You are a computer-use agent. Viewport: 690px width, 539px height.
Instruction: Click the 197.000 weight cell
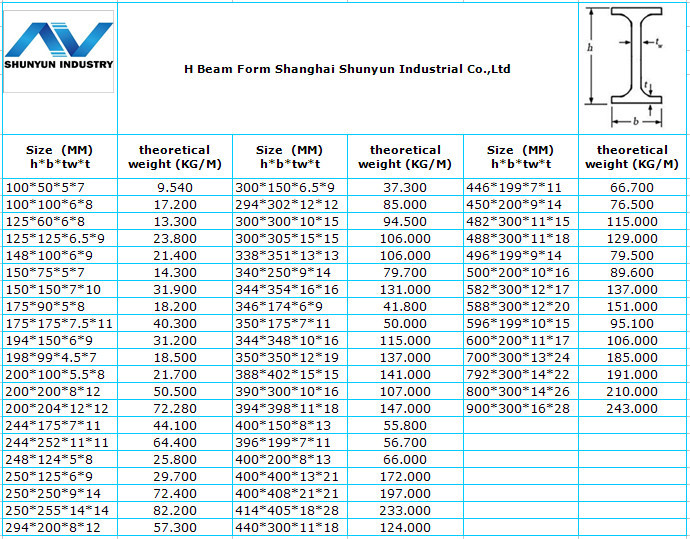click(405, 493)
